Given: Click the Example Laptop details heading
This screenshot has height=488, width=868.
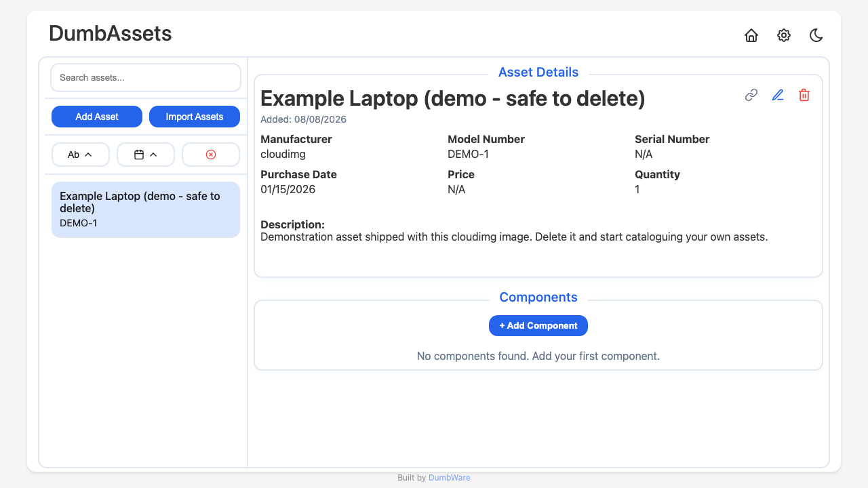Looking at the screenshot, I should coord(453,99).
